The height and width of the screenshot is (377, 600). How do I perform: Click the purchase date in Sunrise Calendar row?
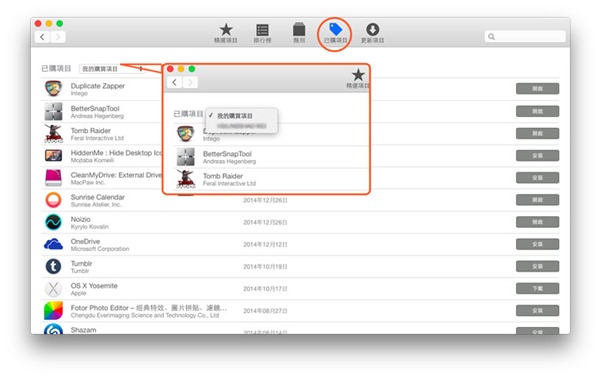click(265, 200)
